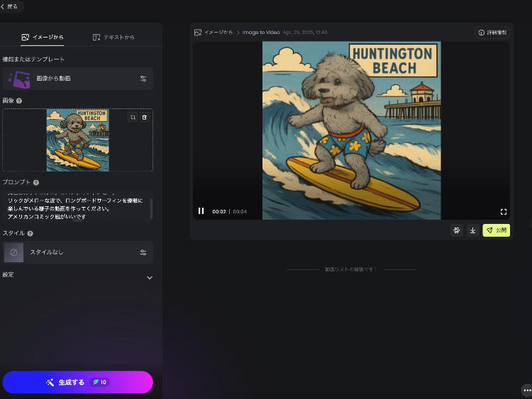Click the help icon next to プロンプト

[36, 182]
